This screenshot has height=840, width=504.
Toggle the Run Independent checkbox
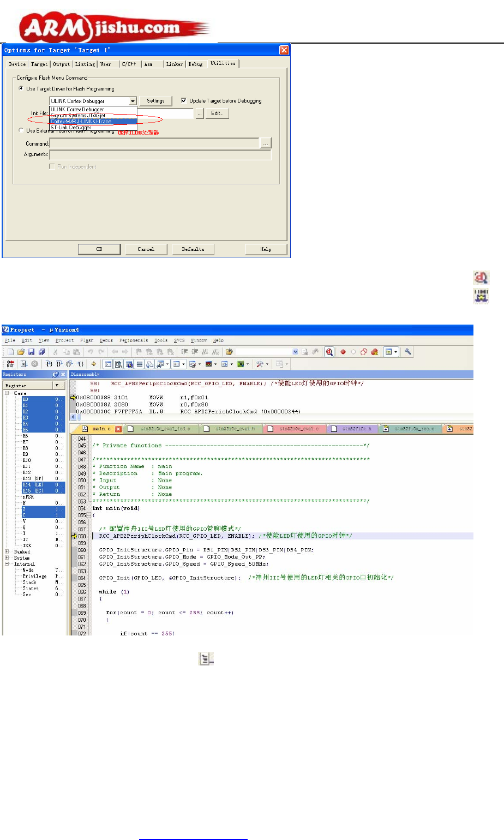click(52, 166)
